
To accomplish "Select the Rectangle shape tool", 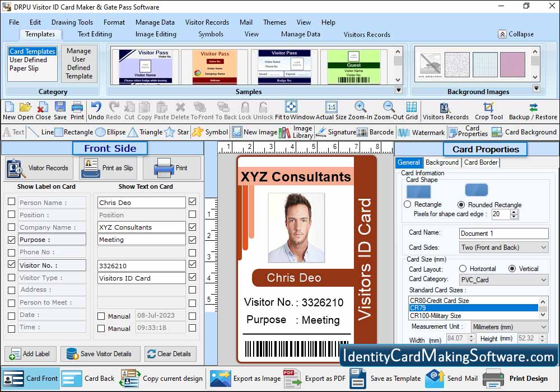I will click(74, 132).
